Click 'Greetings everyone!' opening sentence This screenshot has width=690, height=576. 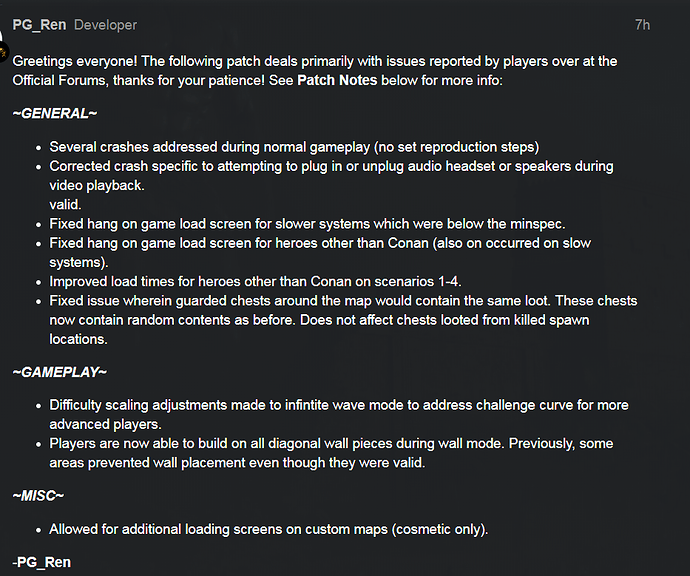(x=75, y=61)
